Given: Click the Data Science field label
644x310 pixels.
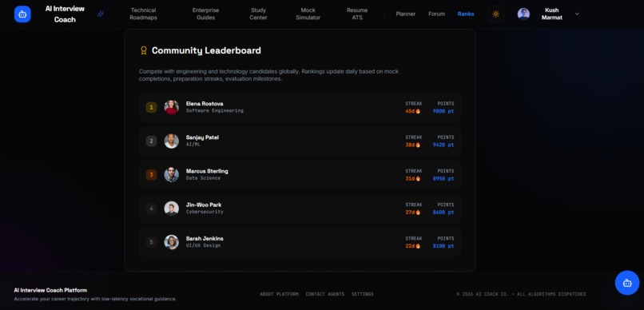Looking at the screenshot, I should 203,178.
